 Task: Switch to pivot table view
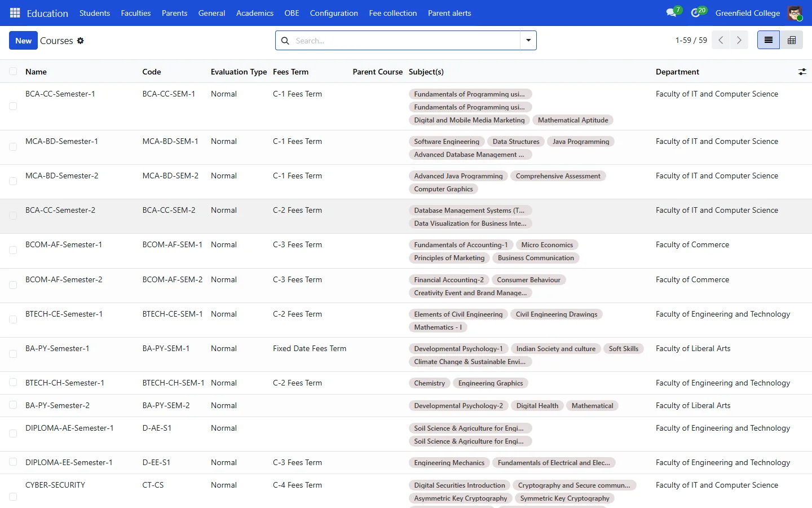pyautogui.click(x=792, y=40)
